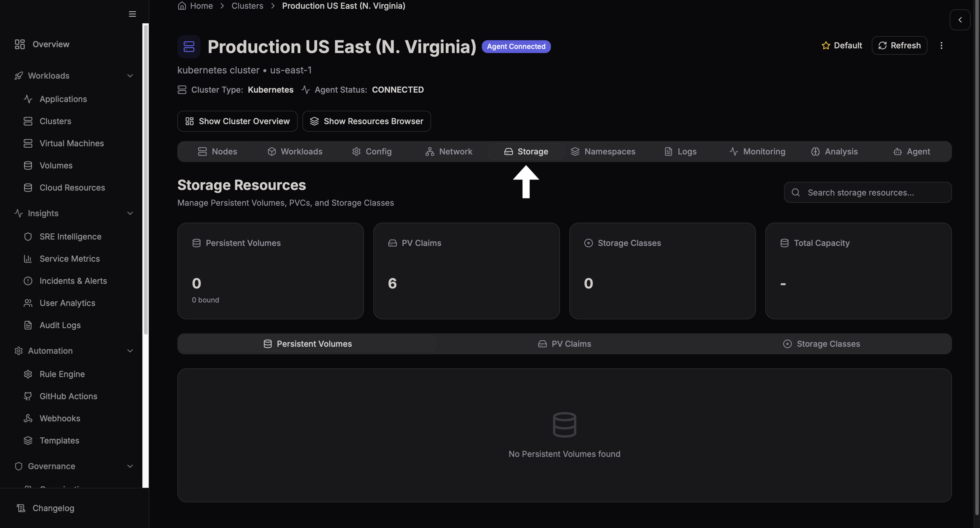Select SRE Intelligence from Insights

tap(70, 236)
